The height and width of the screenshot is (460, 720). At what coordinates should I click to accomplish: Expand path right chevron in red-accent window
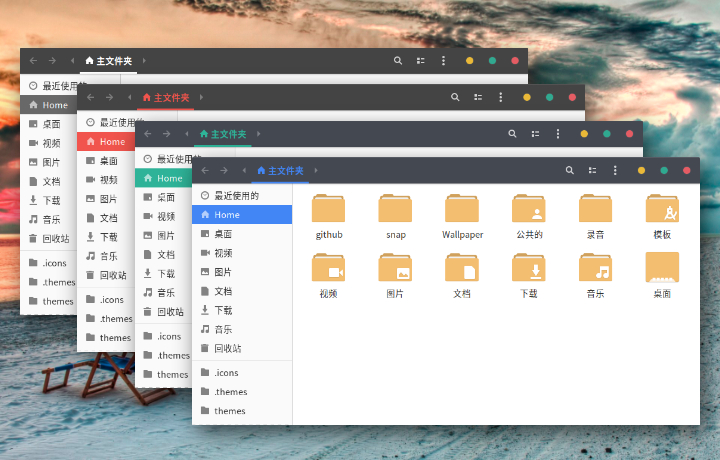tap(201, 97)
